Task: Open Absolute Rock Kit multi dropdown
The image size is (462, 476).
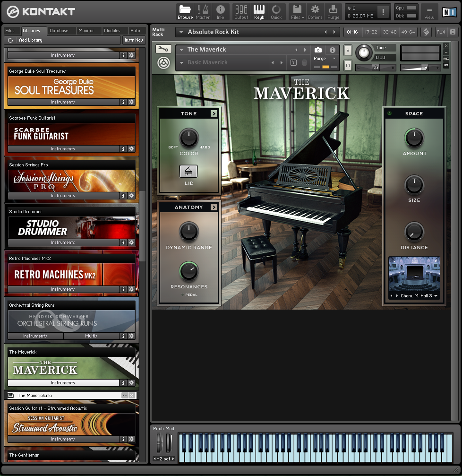Action: (x=181, y=32)
